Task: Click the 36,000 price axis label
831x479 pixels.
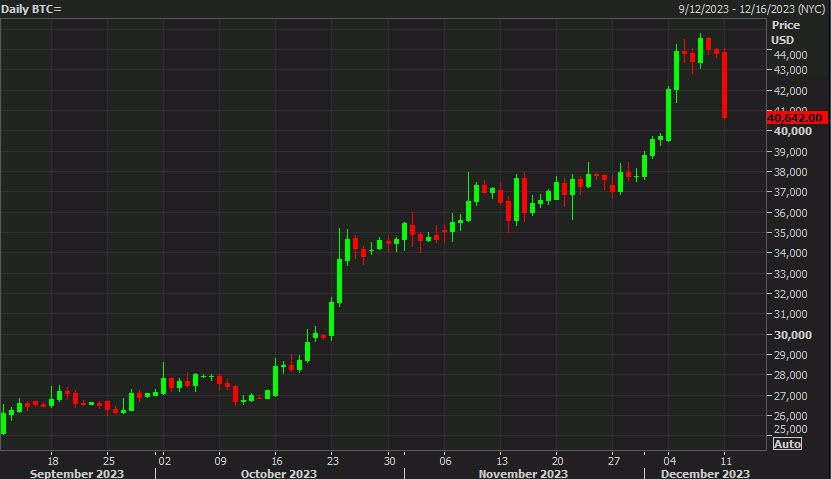Action: (790, 213)
